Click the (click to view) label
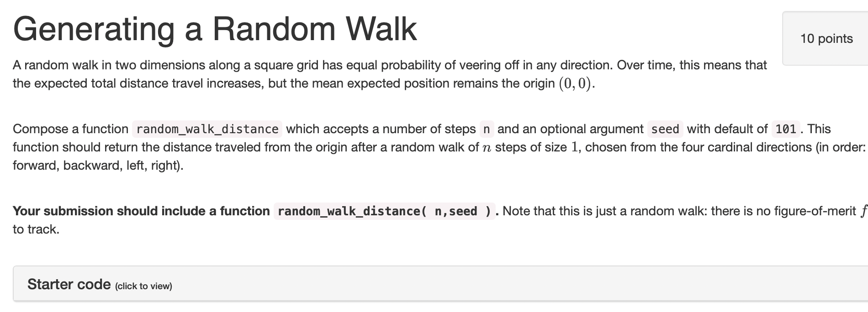This screenshot has width=868, height=312. point(143,286)
